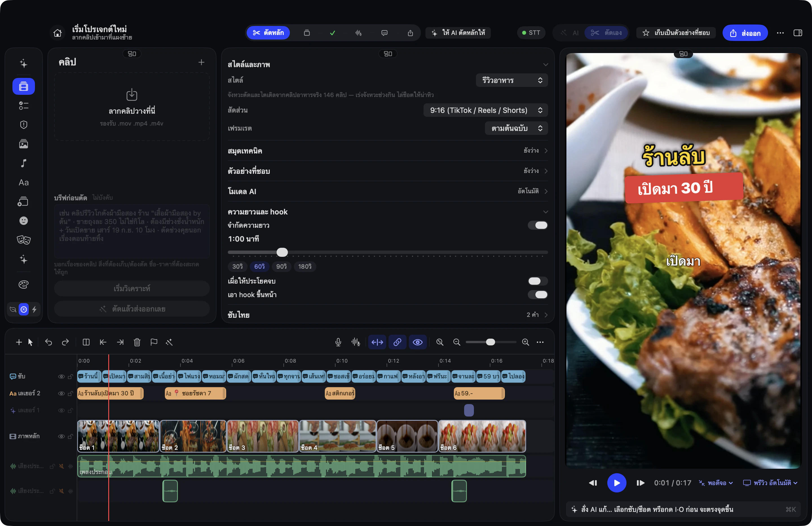Expand the โมเดล AI row
Screen dimensions: 812x526
click(388, 191)
